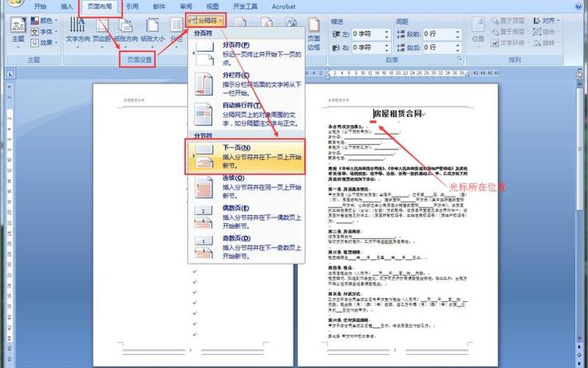Choose 分栏符(C) column break option
Image resolution: width=588 pixels, height=368 pixels.
pyautogui.click(x=246, y=84)
